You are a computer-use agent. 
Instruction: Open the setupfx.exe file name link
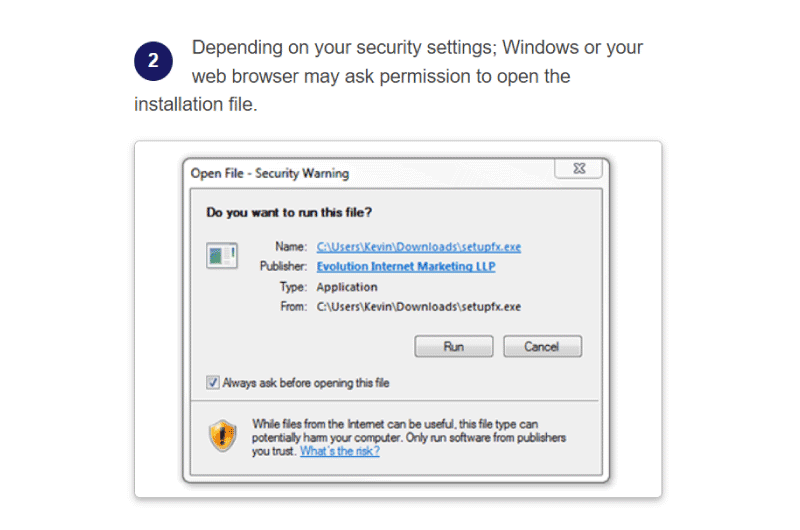point(418,247)
